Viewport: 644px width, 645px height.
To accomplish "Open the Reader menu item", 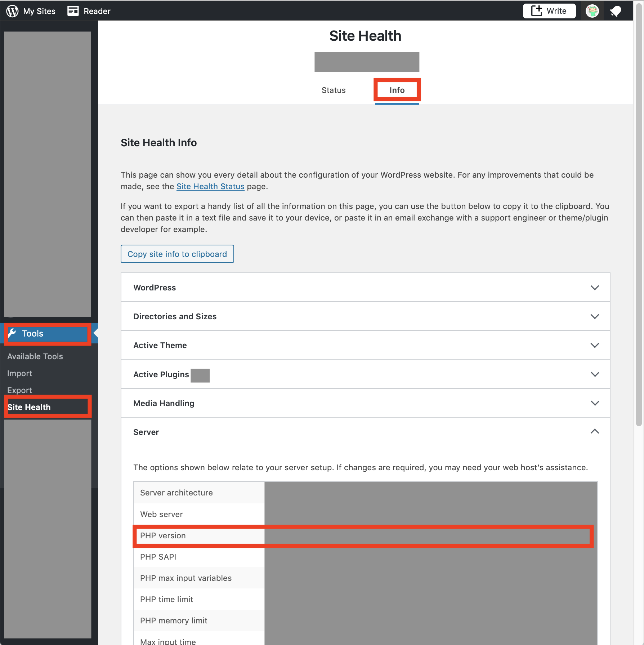I will point(89,11).
